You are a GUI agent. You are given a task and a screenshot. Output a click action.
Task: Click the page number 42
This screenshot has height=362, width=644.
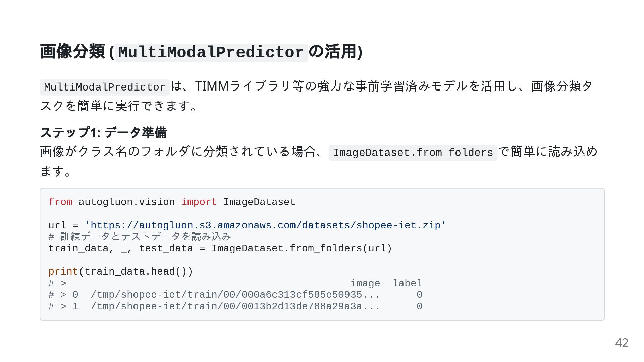point(622,343)
